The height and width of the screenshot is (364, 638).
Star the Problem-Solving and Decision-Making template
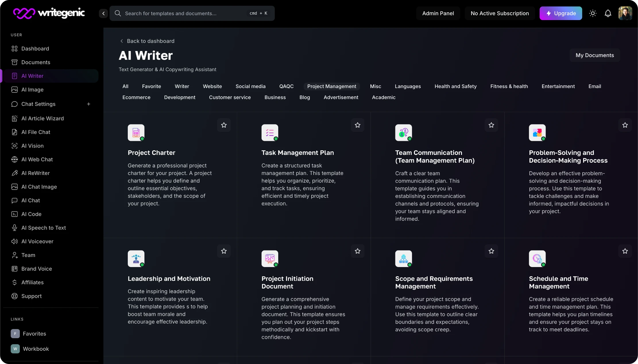(625, 125)
